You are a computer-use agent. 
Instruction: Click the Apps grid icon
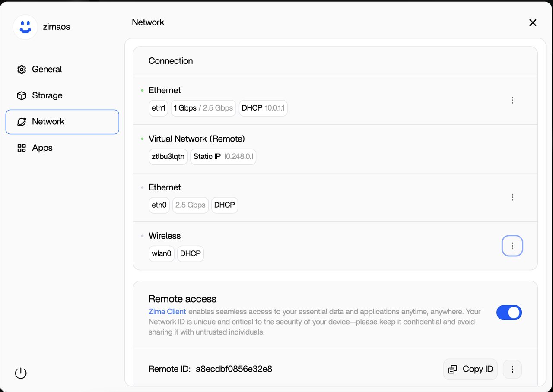[x=22, y=148]
